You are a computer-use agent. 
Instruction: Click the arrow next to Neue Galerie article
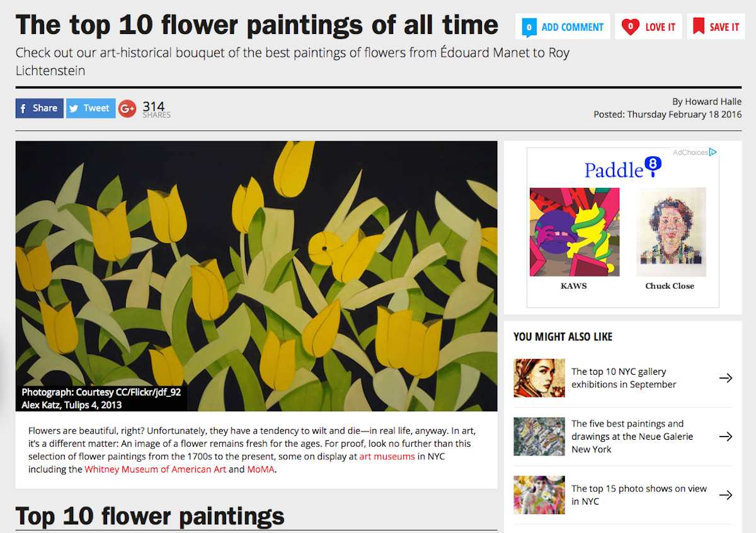click(x=726, y=437)
